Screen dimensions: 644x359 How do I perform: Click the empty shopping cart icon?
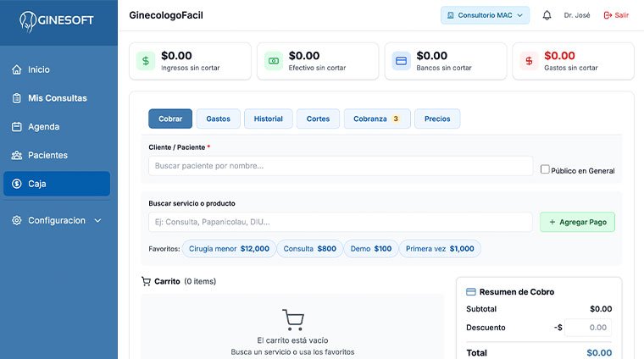coord(293,320)
